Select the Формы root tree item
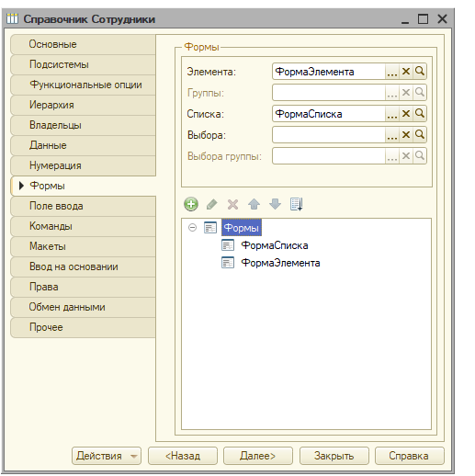This screenshot has width=475, height=476. pyautogui.click(x=242, y=228)
